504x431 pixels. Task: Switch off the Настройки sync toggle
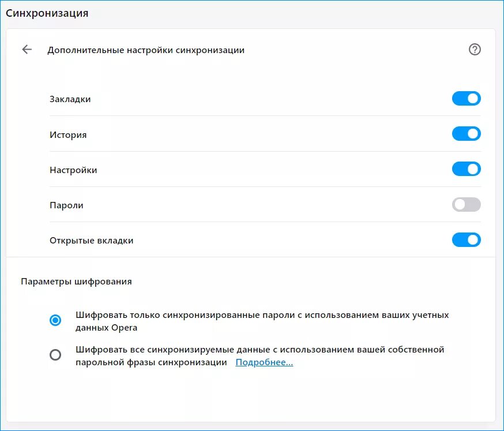pos(466,169)
